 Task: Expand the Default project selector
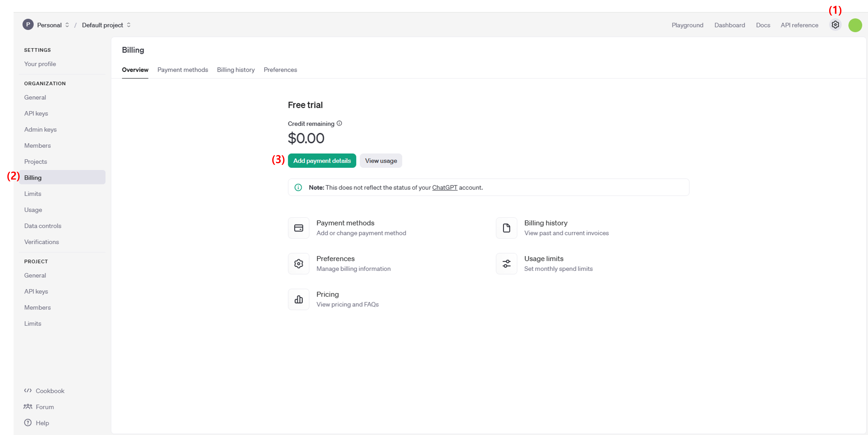coord(106,25)
